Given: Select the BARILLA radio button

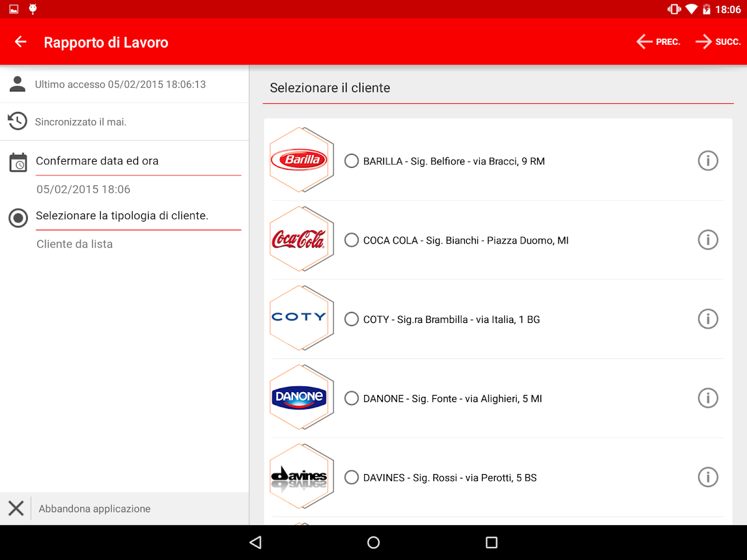Looking at the screenshot, I should coord(351,161).
